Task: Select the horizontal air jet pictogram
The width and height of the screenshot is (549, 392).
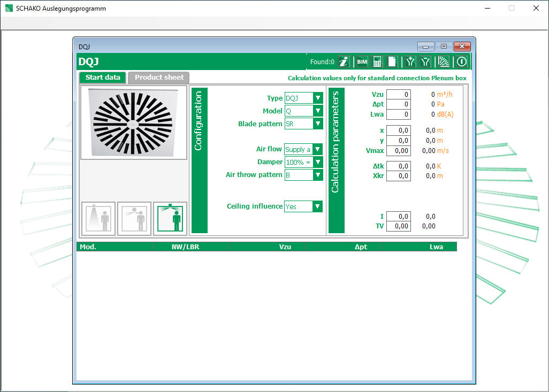Action: tap(134, 219)
